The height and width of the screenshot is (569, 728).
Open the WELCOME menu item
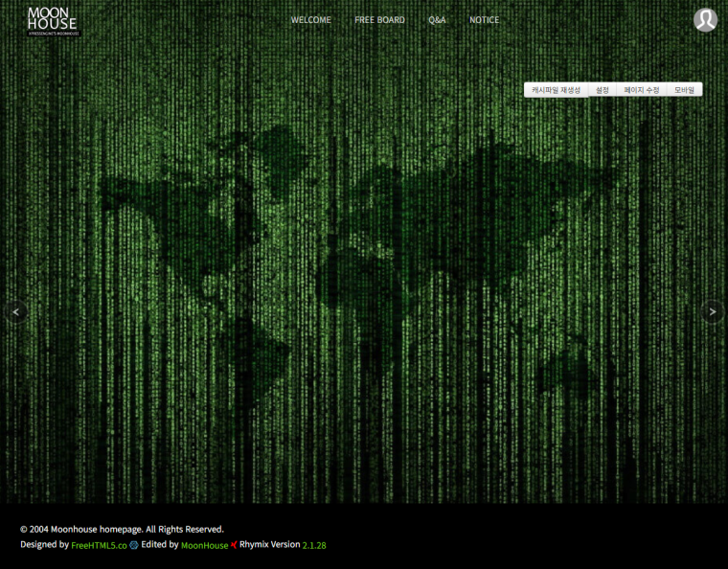pos(311,20)
